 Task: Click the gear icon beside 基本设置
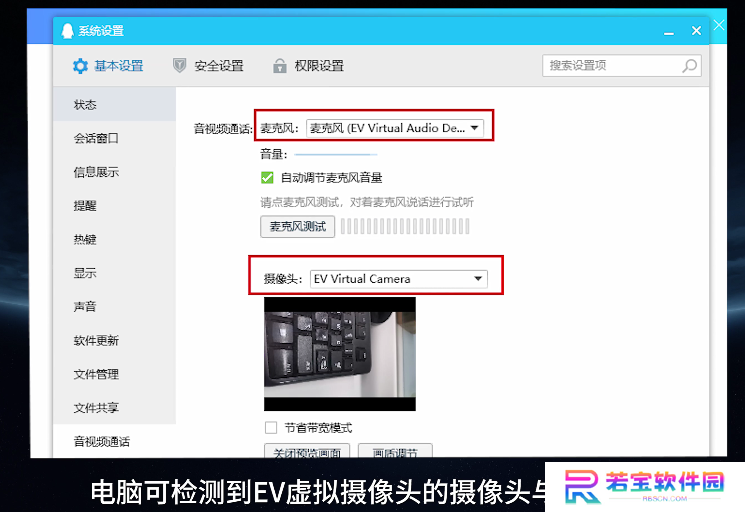coord(80,66)
